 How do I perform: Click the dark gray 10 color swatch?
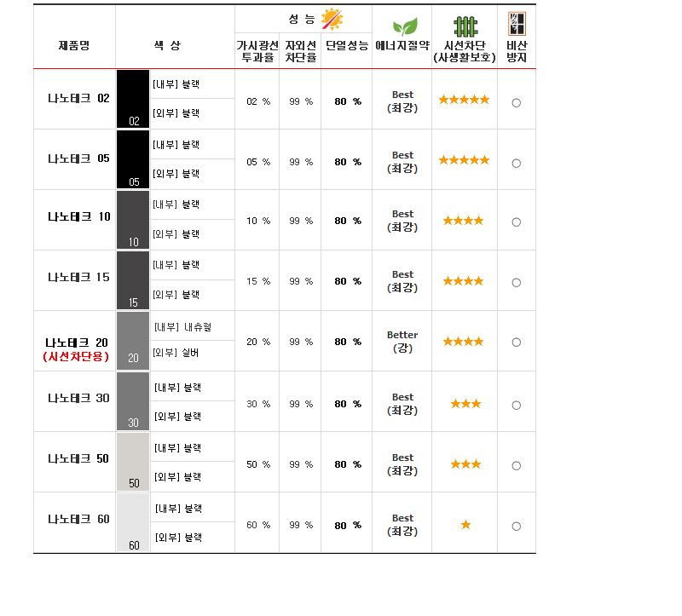point(133,220)
